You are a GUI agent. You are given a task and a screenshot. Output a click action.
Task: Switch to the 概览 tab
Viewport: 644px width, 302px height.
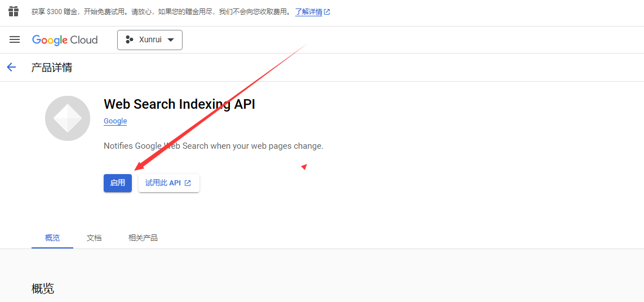(x=52, y=238)
